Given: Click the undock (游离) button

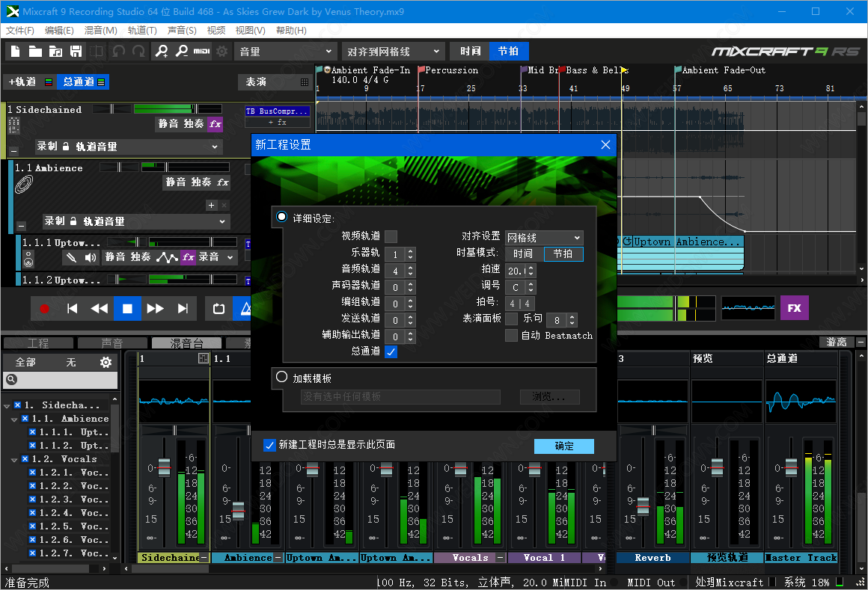Looking at the screenshot, I should click(837, 342).
